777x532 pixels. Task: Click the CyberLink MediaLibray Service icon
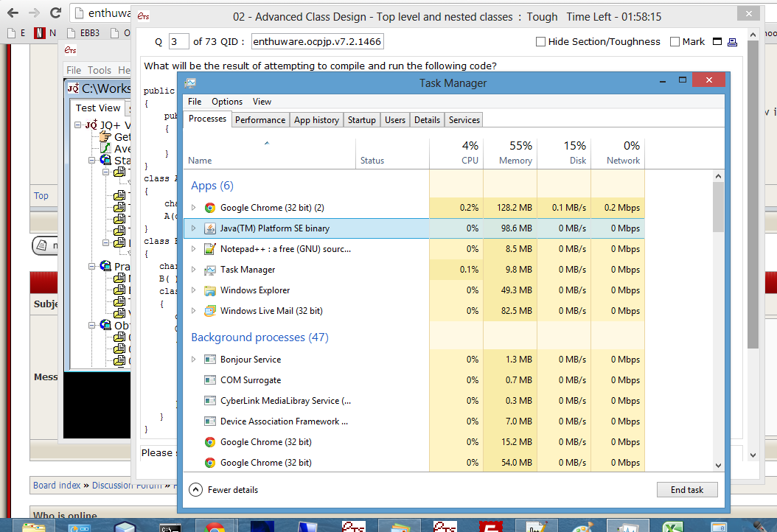coord(210,401)
